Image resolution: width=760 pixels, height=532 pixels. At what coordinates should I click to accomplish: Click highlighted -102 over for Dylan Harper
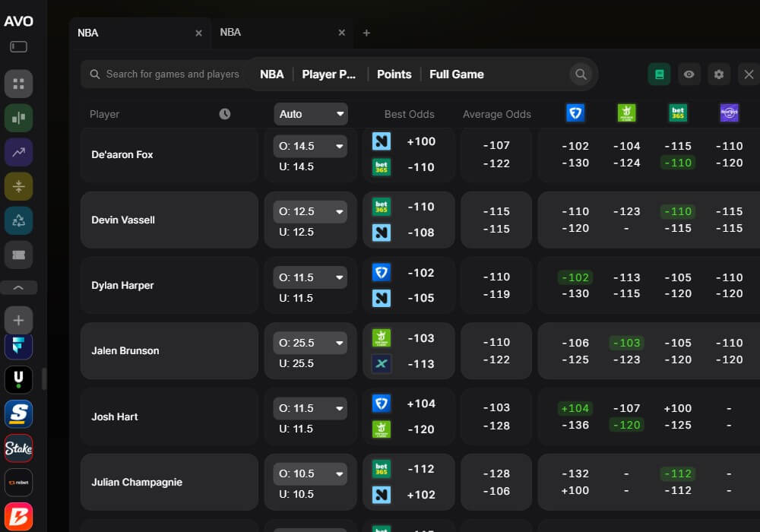[x=575, y=277]
